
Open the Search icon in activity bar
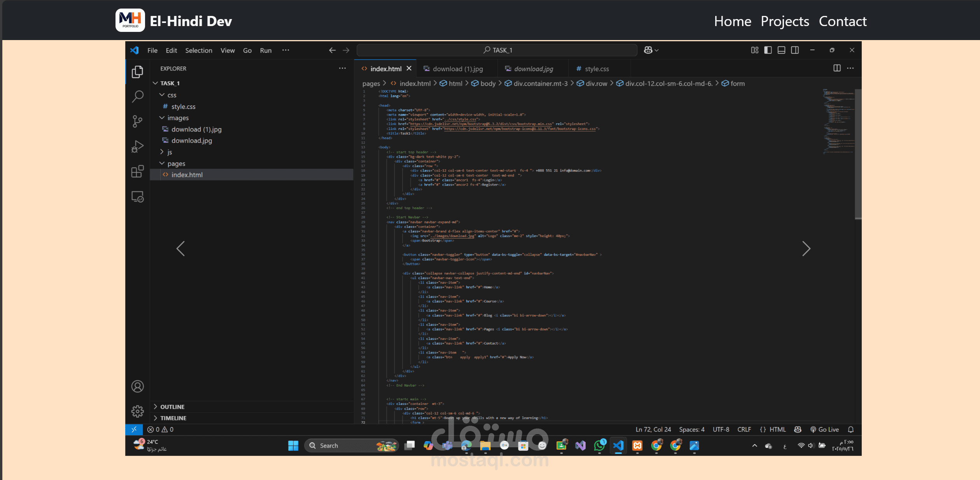[x=137, y=96]
